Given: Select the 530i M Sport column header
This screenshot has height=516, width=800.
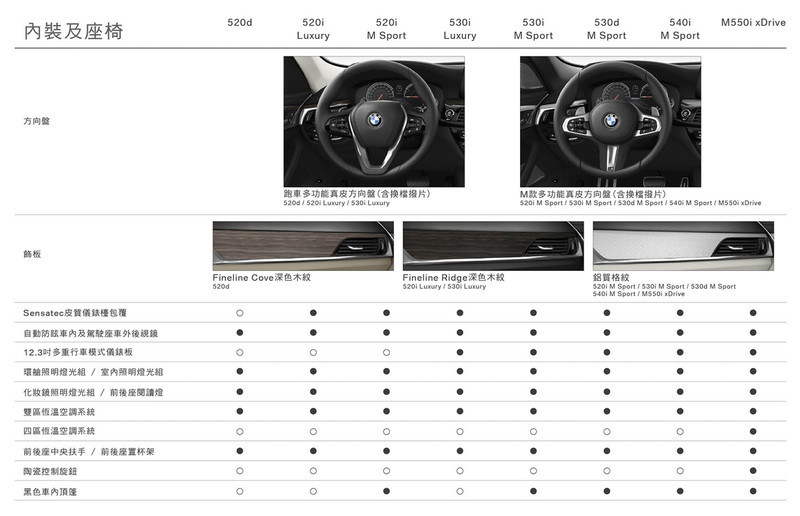Looking at the screenshot, I should click(533, 29).
